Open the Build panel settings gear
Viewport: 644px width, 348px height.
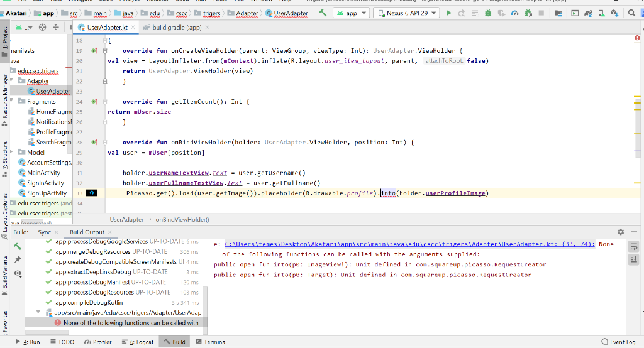tap(621, 232)
